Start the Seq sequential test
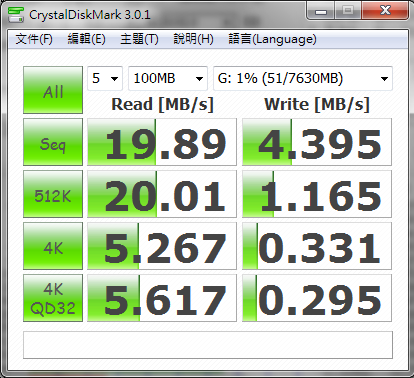The image size is (414, 378). tap(53, 142)
